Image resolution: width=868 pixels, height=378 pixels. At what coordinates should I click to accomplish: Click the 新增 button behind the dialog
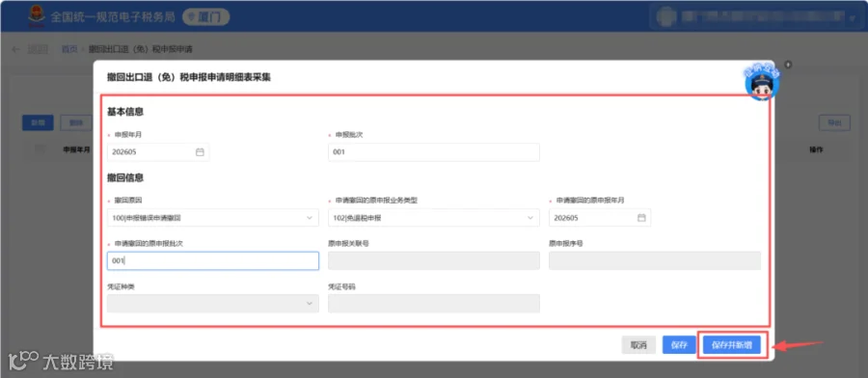(38, 122)
